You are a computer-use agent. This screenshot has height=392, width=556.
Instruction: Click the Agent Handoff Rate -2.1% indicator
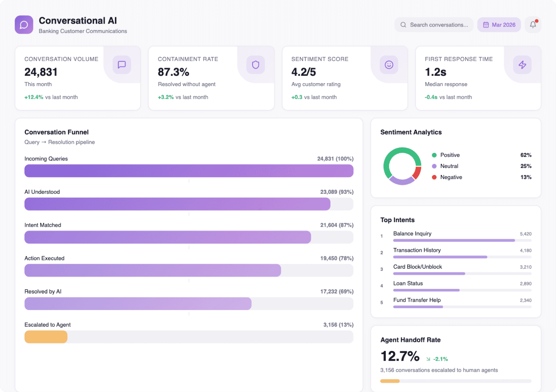tap(437, 359)
